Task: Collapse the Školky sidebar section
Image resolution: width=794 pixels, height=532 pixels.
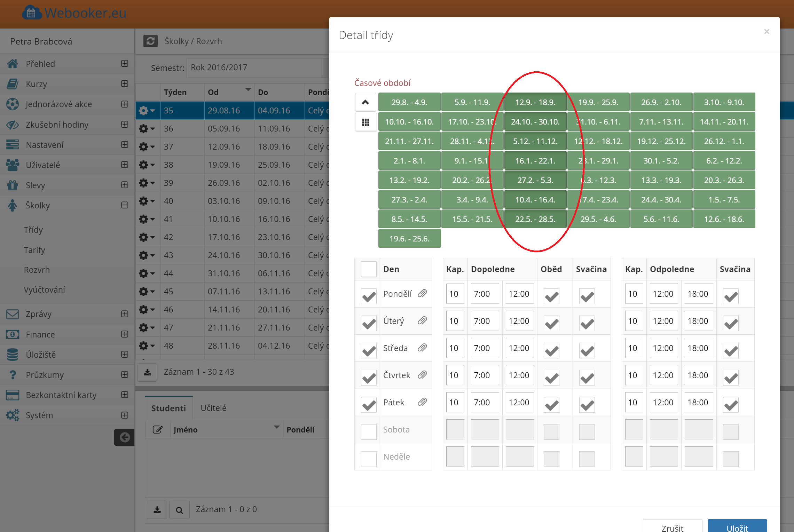Action: [x=125, y=205]
